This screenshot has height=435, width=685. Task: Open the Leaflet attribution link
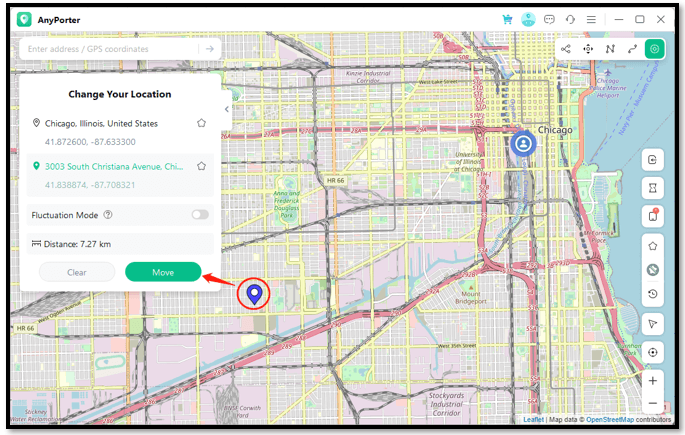coord(533,419)
